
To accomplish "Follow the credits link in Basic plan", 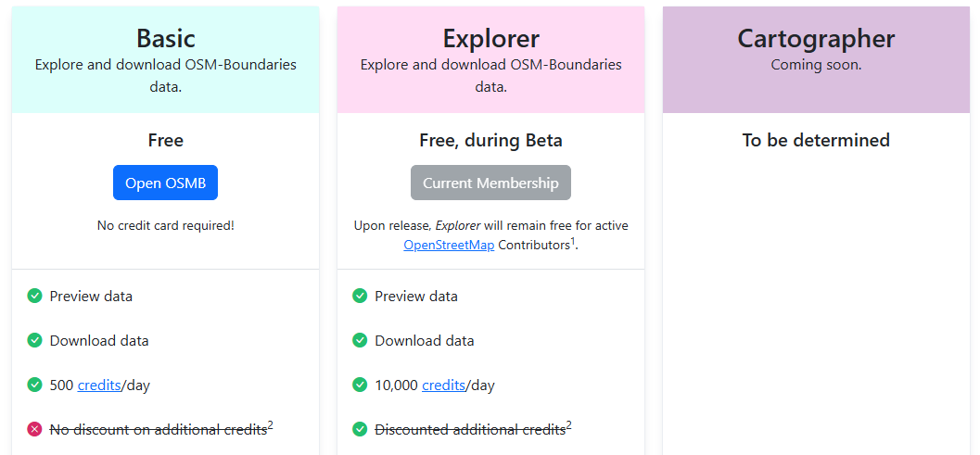I will pos(99,385).
